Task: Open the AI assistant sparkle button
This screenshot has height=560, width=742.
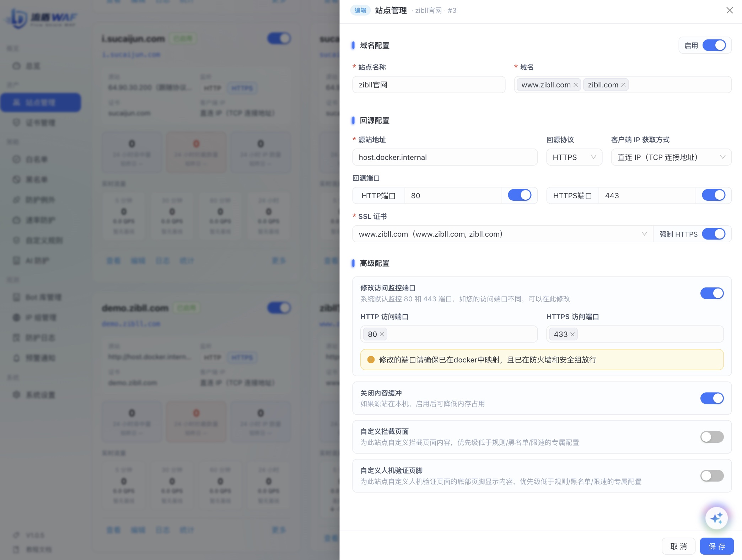Action: [716, 518]
